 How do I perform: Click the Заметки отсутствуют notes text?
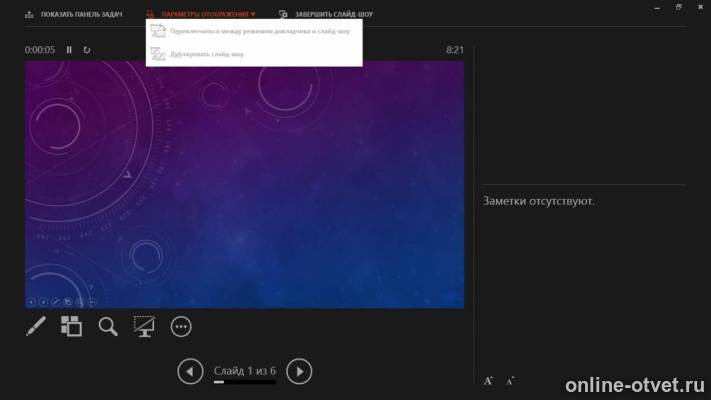(x=538, y=201)
